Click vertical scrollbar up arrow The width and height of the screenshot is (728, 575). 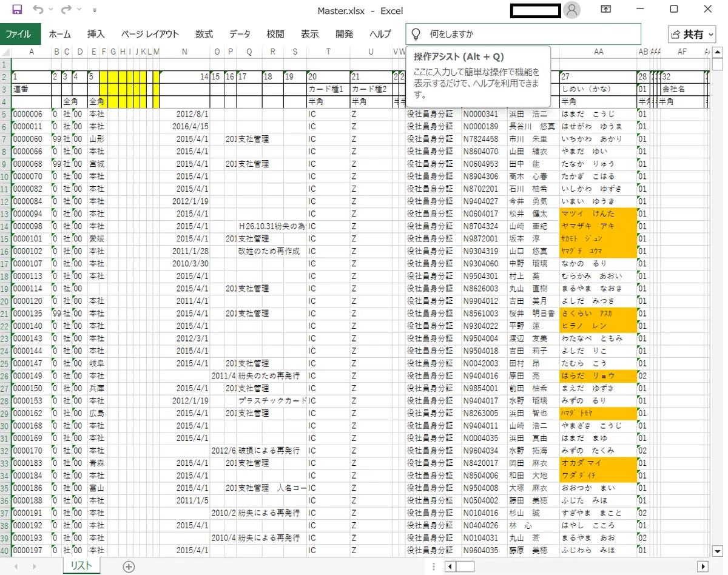coord(718,52)
